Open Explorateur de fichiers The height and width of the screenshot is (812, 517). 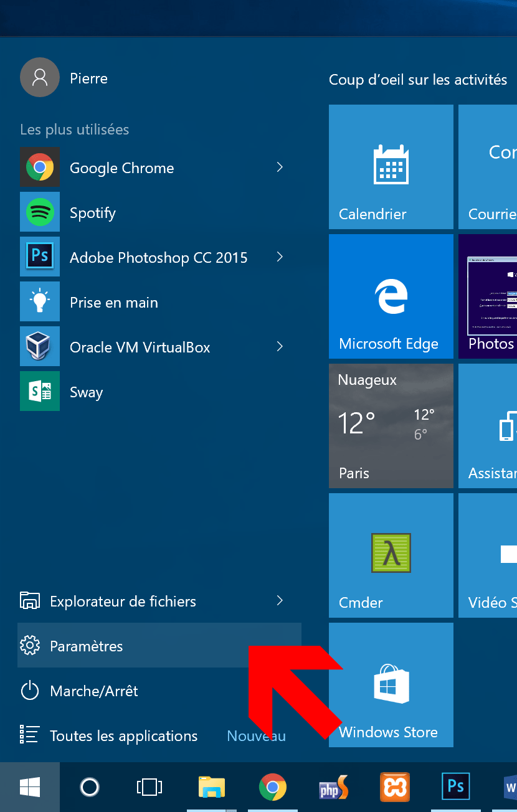(x=159, y=601)
